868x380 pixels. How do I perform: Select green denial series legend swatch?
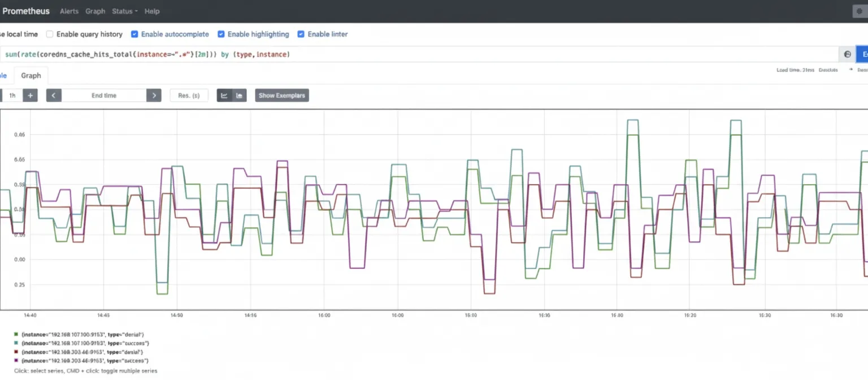16,335
